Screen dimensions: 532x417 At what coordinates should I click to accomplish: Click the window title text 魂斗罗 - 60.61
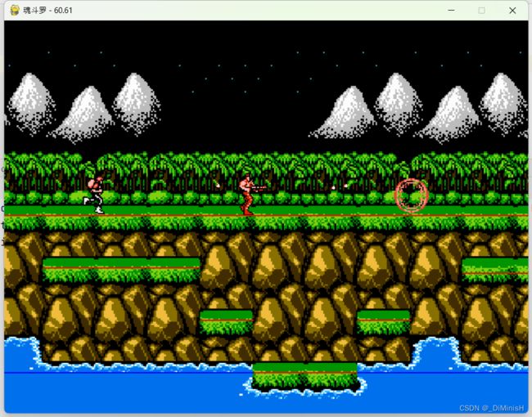coord(47,10)
